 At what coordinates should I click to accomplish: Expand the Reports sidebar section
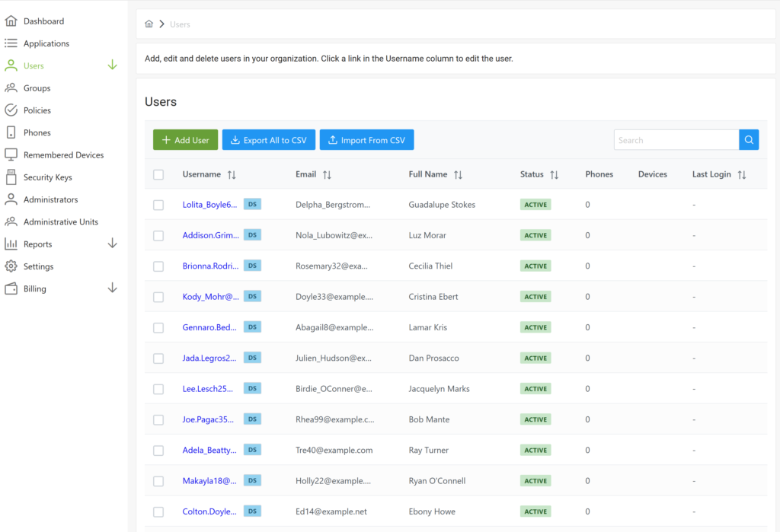[x=113, y=244]
